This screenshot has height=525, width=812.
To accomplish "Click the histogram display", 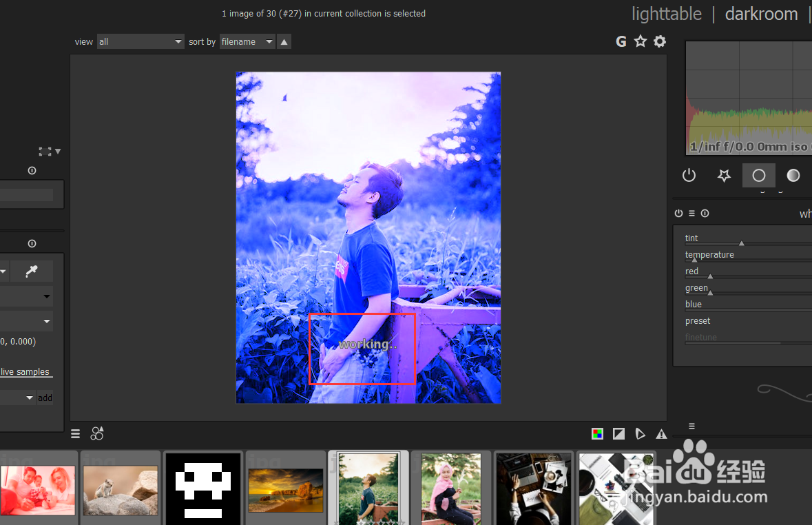I will click(x=749, y=99).
